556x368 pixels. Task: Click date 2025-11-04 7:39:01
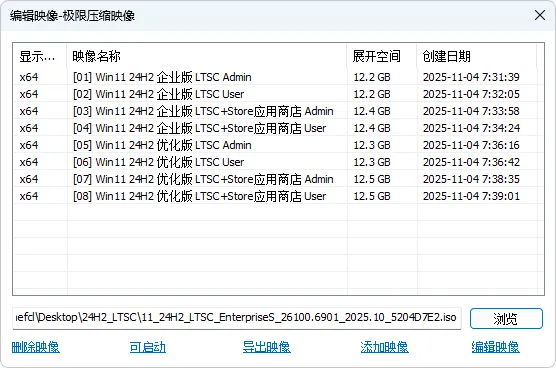[x=471, y=196]
